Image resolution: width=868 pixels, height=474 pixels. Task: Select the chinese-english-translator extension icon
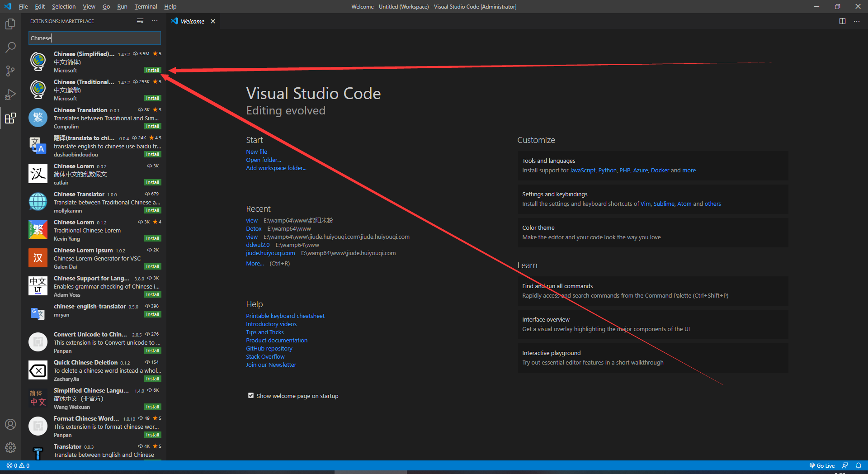(38, 314)
